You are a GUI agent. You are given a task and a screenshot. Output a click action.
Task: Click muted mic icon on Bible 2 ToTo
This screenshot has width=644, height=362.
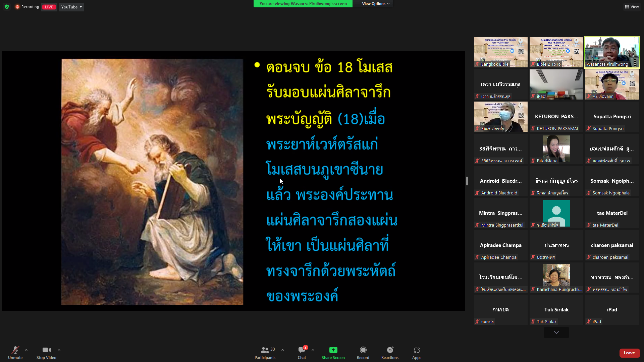click(x=533, y=64)
